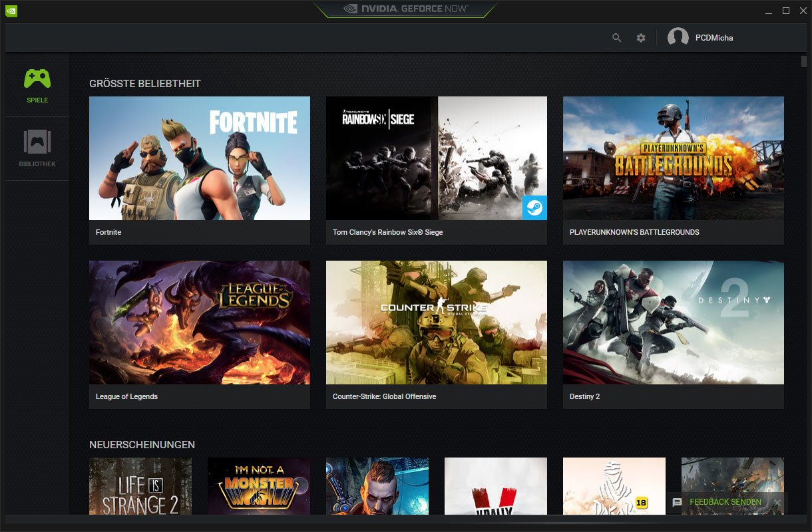This screenshot has width=812, height=532.
Task: Click the NEUERSCHEINUNGEN heading
Action: [x=142, y=445]
